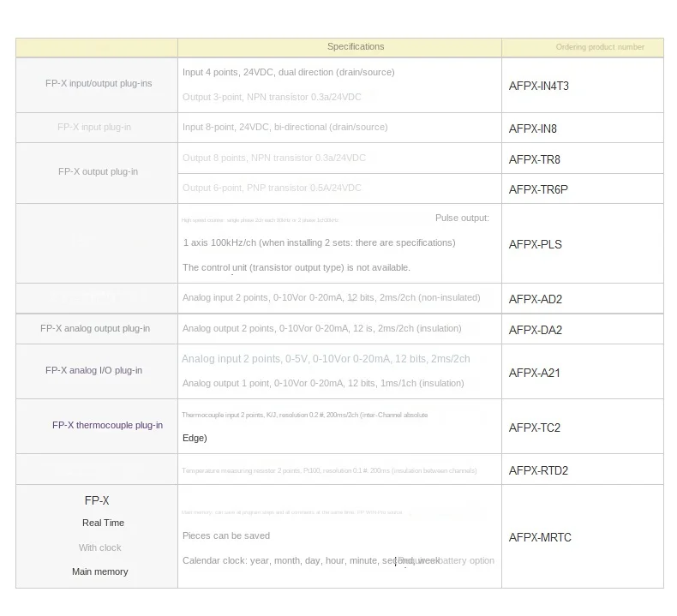Select the FP-X input/output plug-ins cell
The image size is (677, 616).
coord(99,83)
